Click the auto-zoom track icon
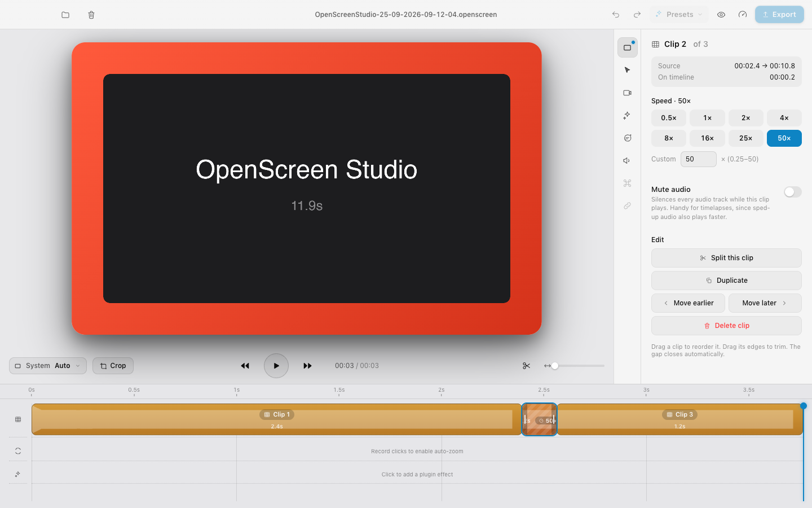The height and width of the screenshot is (508, 812). tap(18, 451)
